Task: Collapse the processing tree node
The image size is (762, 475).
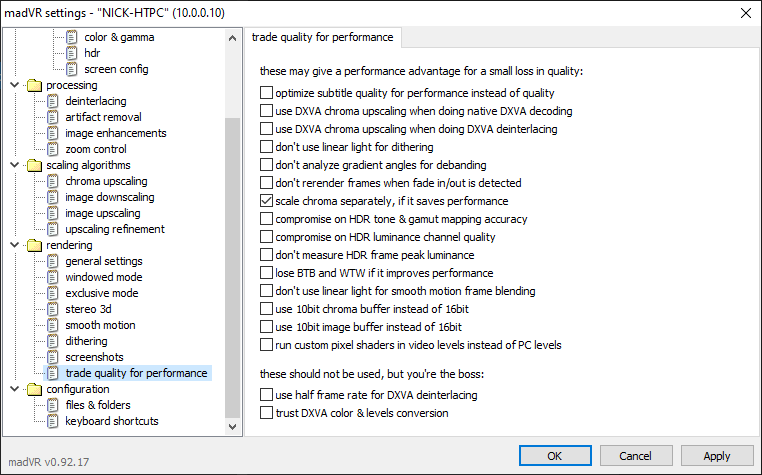Action: (13, 85)
